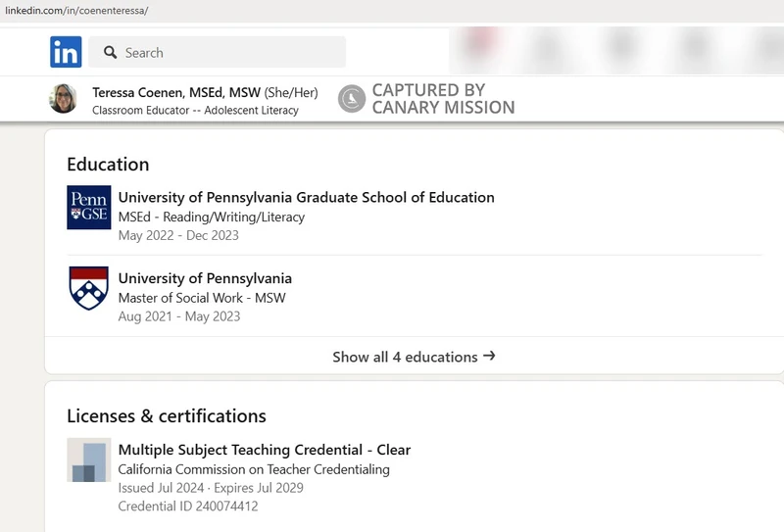Open the University of Pennsylvania entry

pyautogui.click(x=205, y=278)
